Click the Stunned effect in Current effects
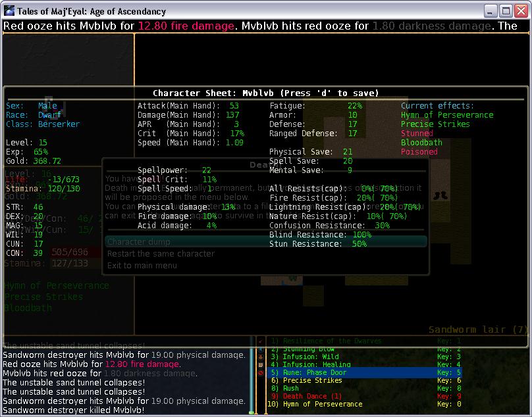Viewport: 532px width, 417px height. pos(417,134)
